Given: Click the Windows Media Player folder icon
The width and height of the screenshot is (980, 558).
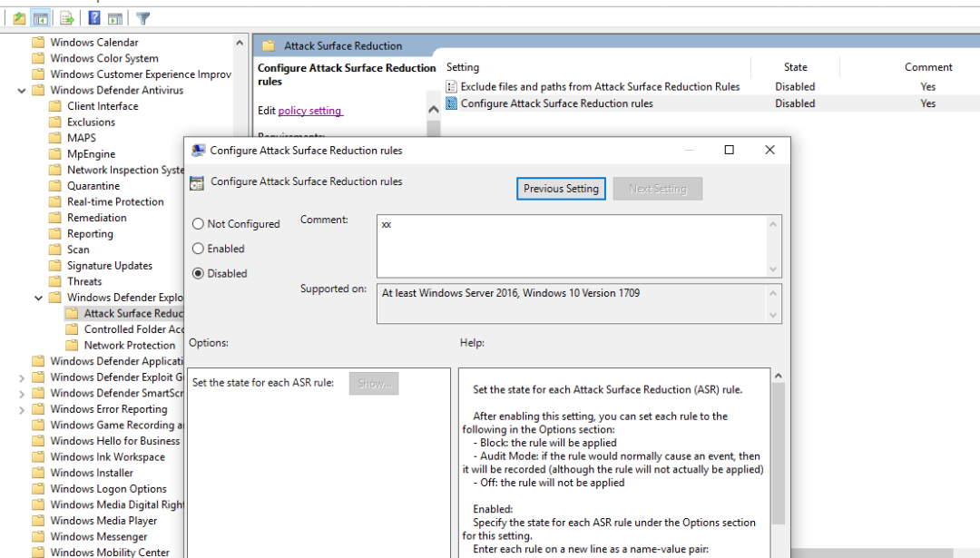Looking at the screenshot, I should [x=38, y=521].
